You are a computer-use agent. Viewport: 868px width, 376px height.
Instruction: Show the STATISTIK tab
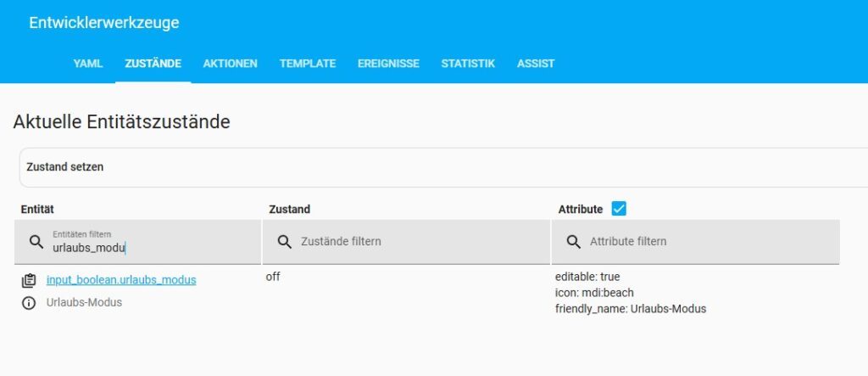[468, 64]
